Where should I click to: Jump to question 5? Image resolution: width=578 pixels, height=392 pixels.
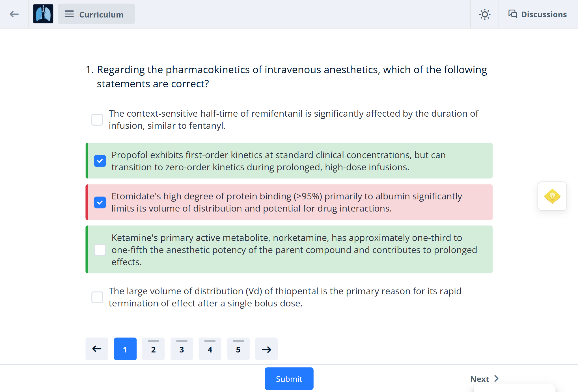click(238, 349)
